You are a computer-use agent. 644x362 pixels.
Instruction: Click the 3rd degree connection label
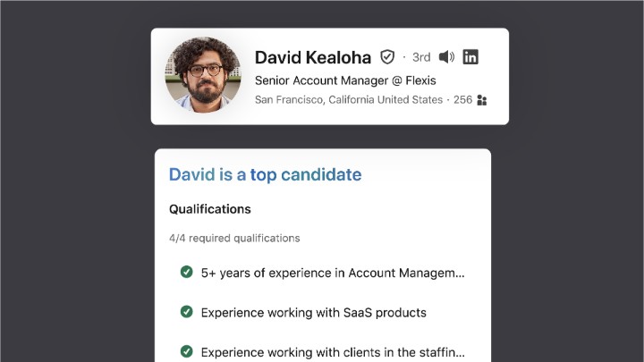tap(421, 57)
